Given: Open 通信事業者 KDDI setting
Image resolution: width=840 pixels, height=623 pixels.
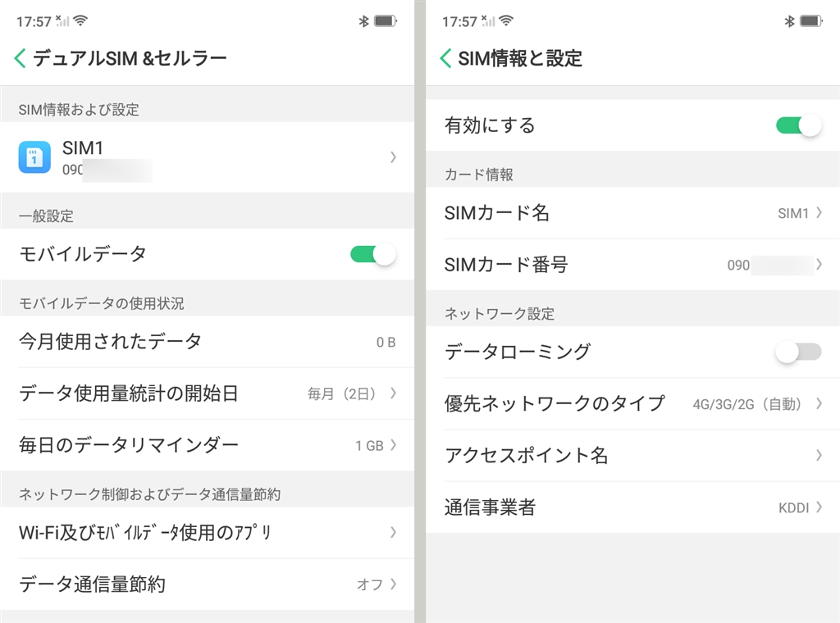Looking at the screenshot, I should [x=632, y=507].
